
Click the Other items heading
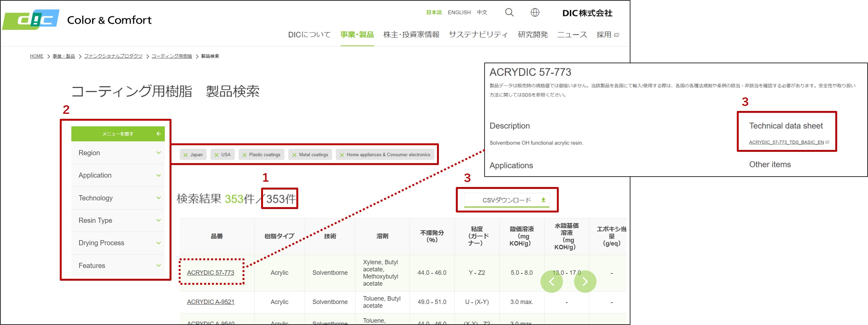(x=770, y=165)
